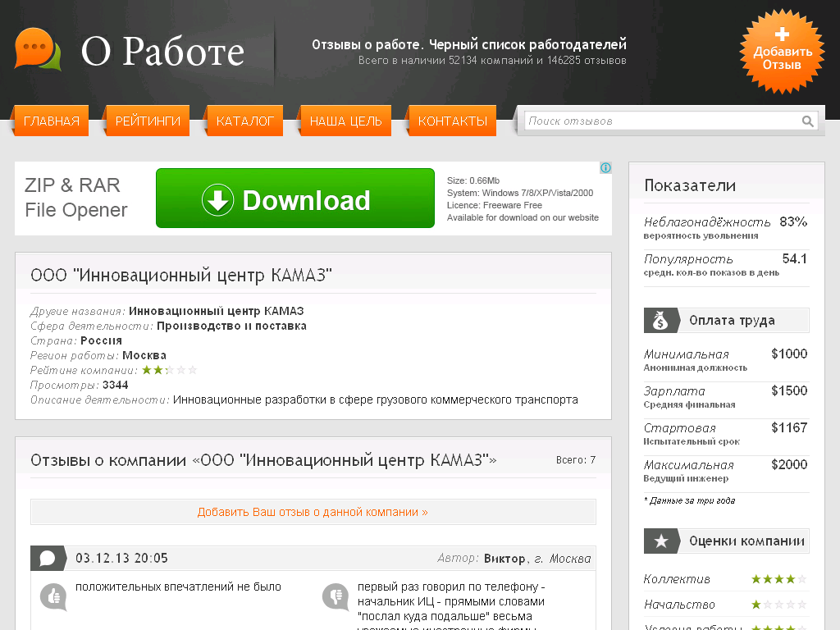Click header line Отзывы о работе. Черный список работодателей
Screen dimensions: 840x630
point(469,44)
